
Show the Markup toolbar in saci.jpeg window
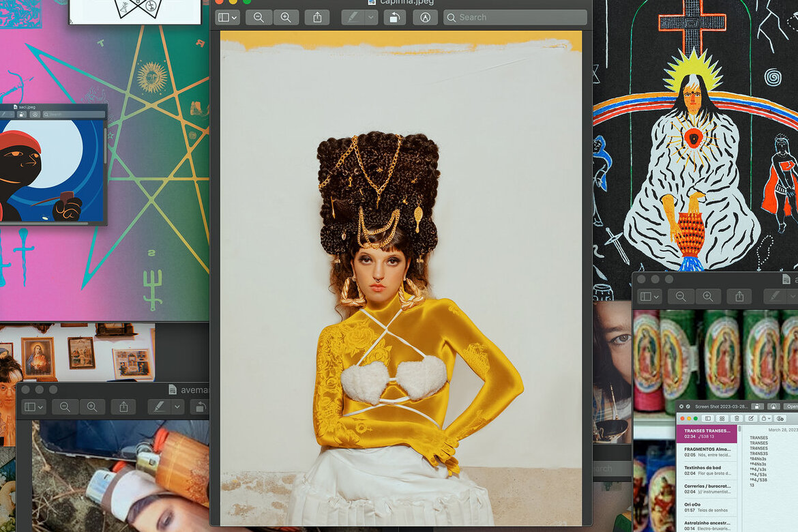[x=35, y=115]
